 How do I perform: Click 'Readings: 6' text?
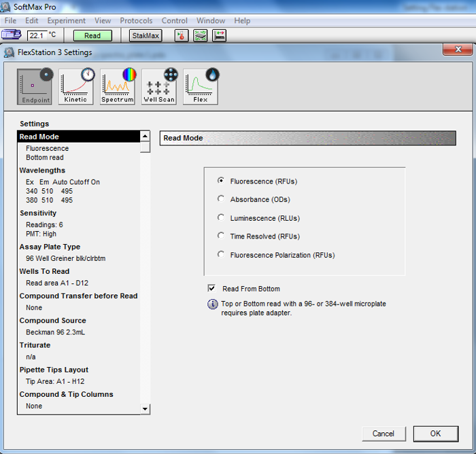(x=44, y=225)
